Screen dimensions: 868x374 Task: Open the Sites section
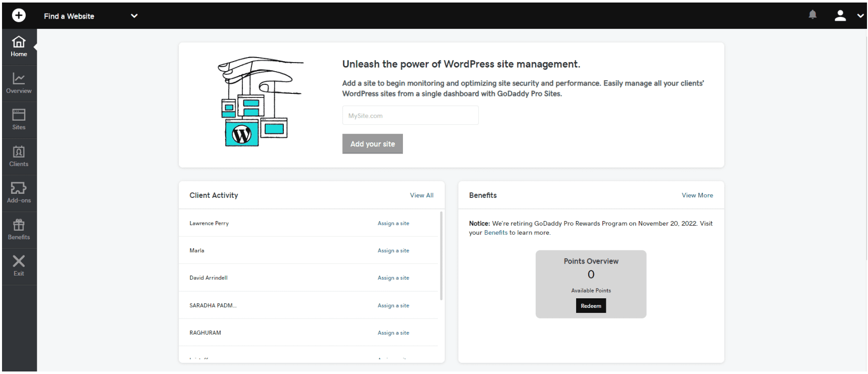click(19, 120)
